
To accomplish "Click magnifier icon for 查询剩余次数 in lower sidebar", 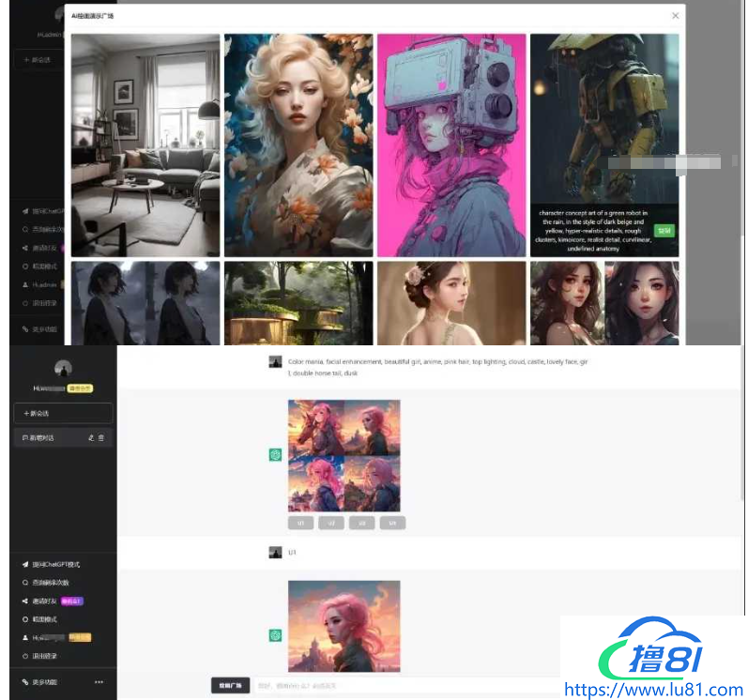I will 25,583.
